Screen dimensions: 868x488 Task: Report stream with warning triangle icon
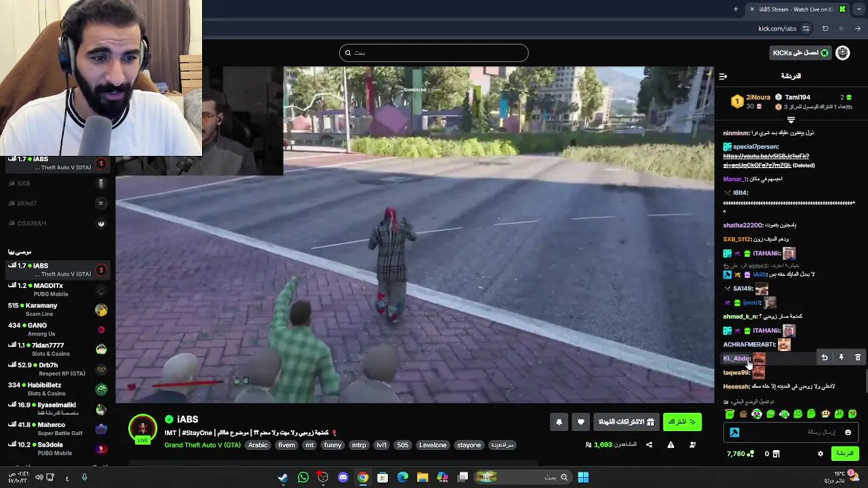pos(671,445)
